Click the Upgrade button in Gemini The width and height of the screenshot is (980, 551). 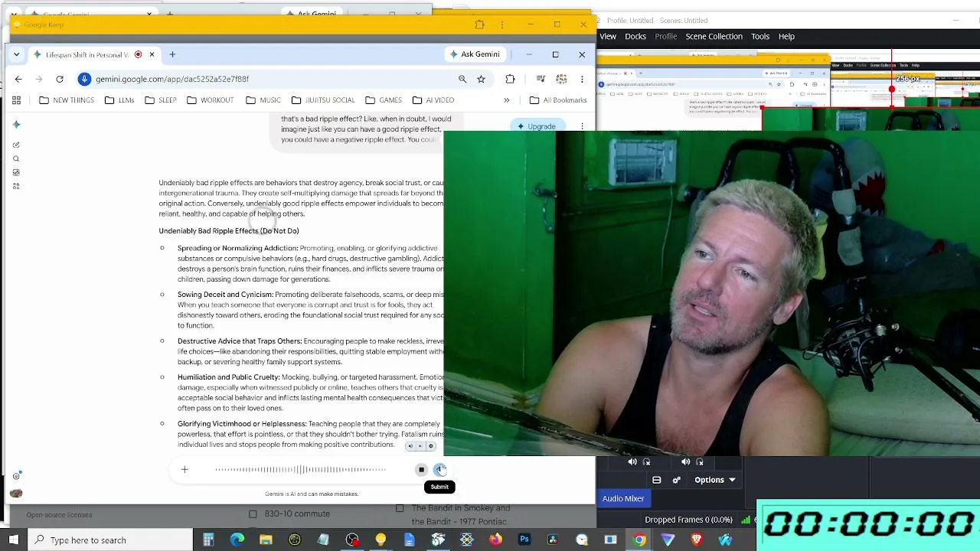coord(536,126)
